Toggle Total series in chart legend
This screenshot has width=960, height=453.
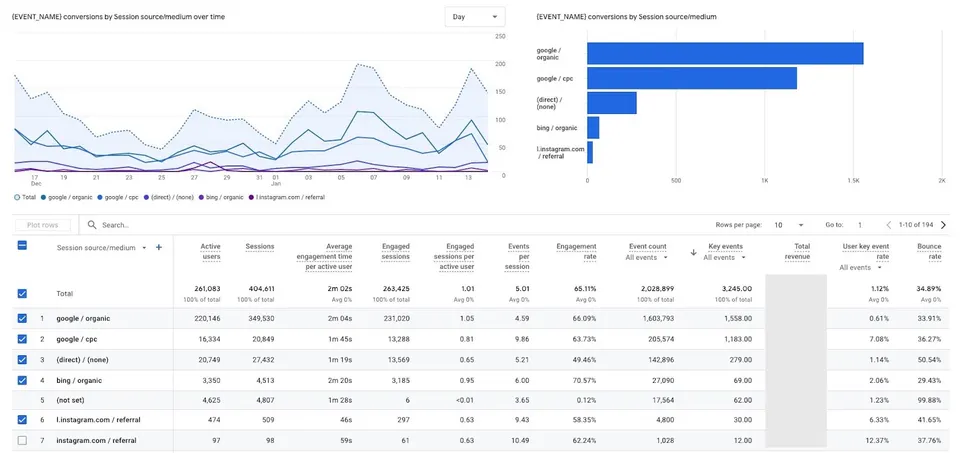(x=24, y=197)
